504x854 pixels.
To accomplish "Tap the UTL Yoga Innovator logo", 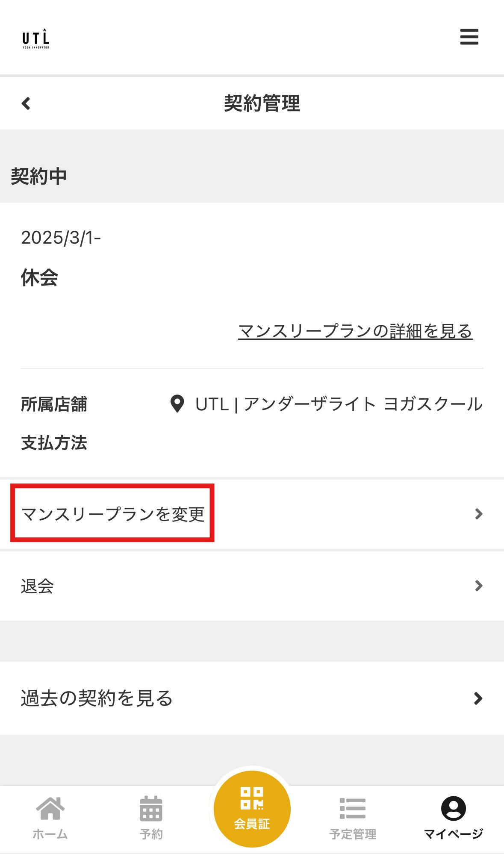I will point(36,38).
